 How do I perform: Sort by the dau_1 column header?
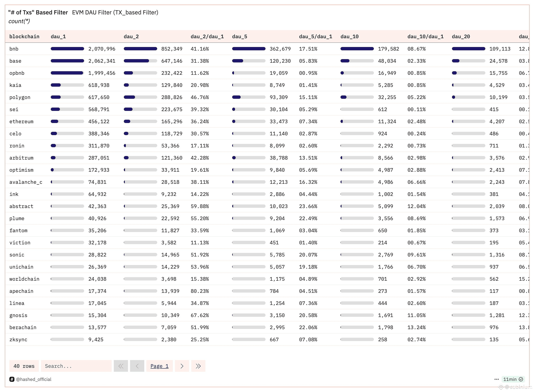[x=58, y=37]
